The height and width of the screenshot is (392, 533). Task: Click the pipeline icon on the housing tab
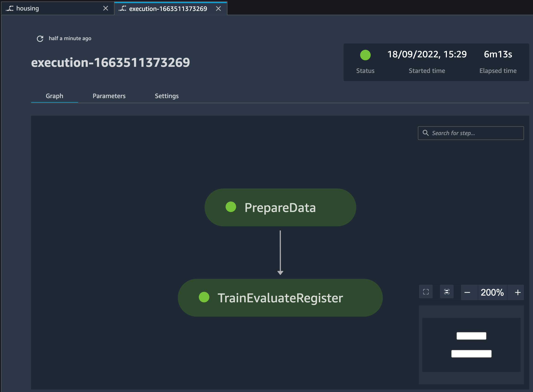9,9
